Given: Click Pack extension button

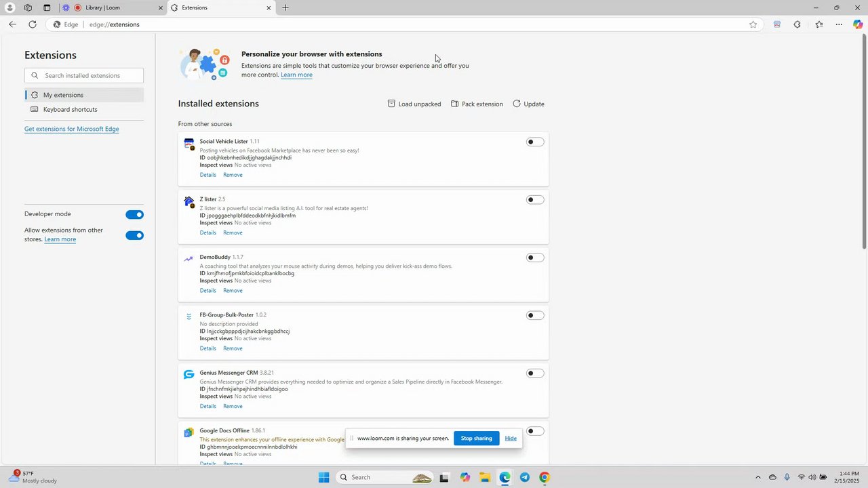Looking at the screenshot, I should 477,104.
